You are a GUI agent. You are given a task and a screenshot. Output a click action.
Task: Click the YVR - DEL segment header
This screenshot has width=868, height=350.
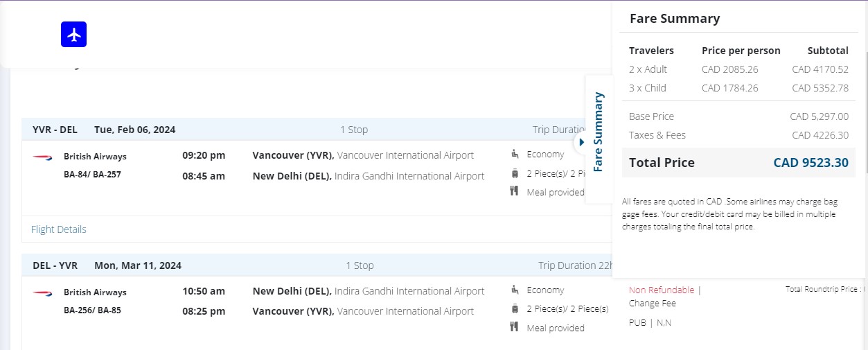[55, 130]
